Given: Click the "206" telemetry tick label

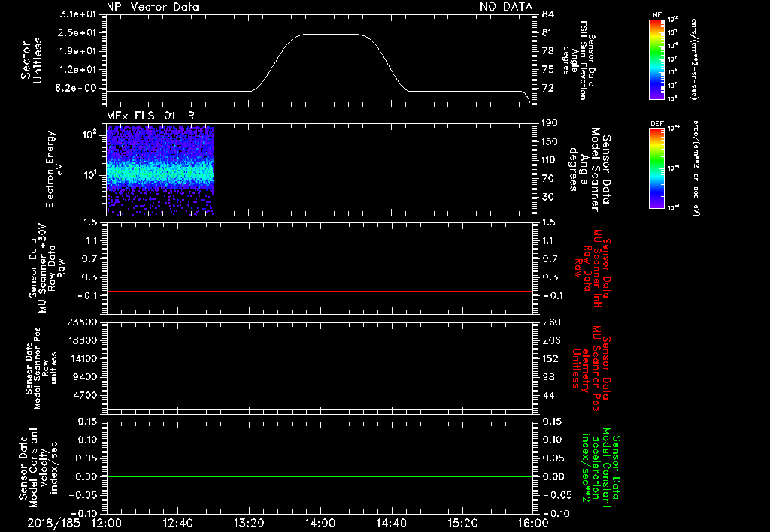Looking at the screenshot, I should point(550,340).
